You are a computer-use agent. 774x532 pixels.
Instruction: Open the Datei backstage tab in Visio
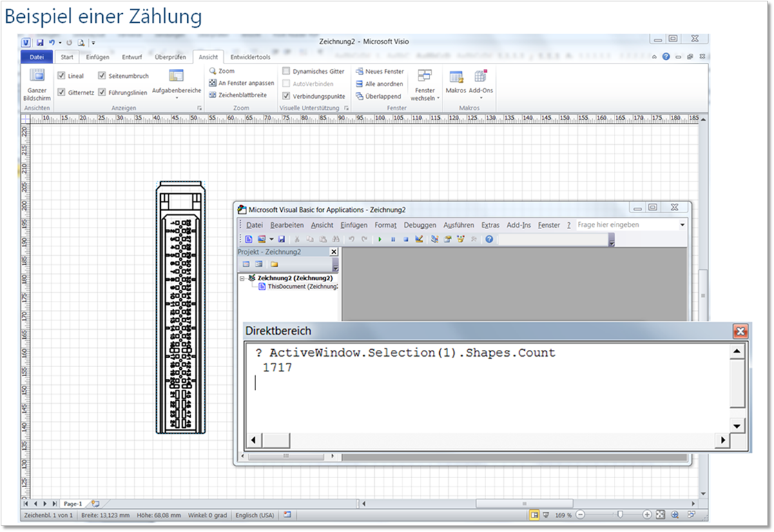(37, 57)
